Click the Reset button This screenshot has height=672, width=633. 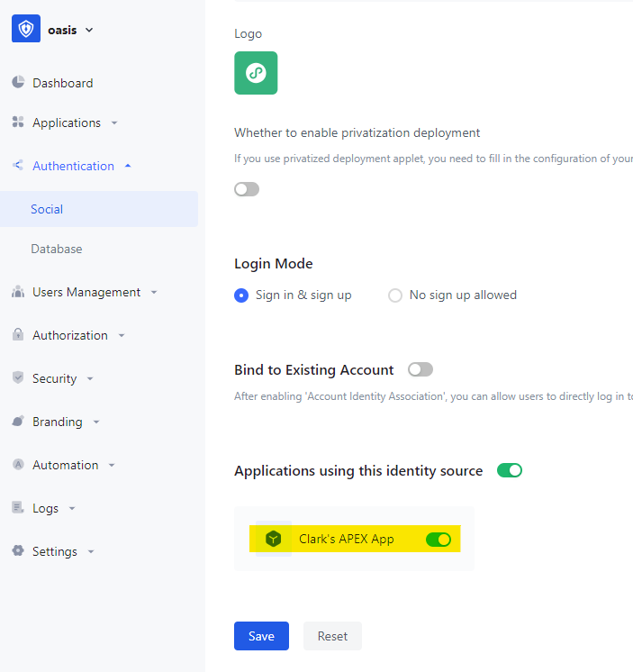pyautogui.click(x=332, y=636)
